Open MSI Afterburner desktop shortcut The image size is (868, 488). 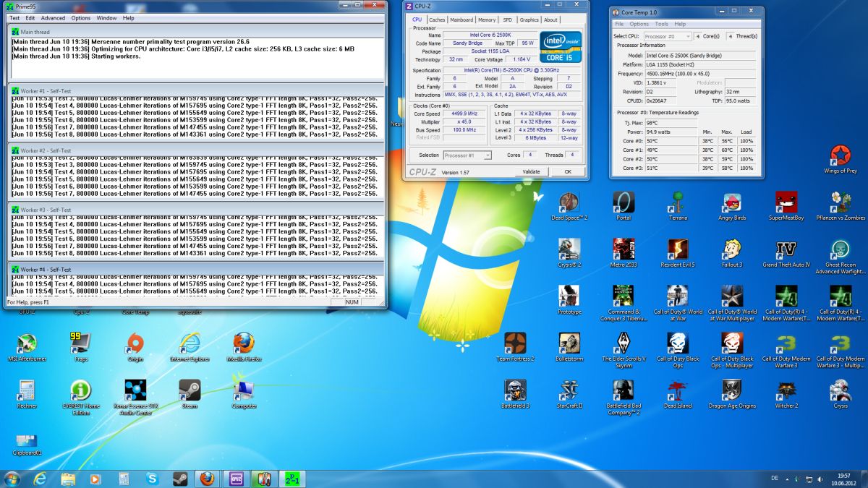tap(27, 347)
